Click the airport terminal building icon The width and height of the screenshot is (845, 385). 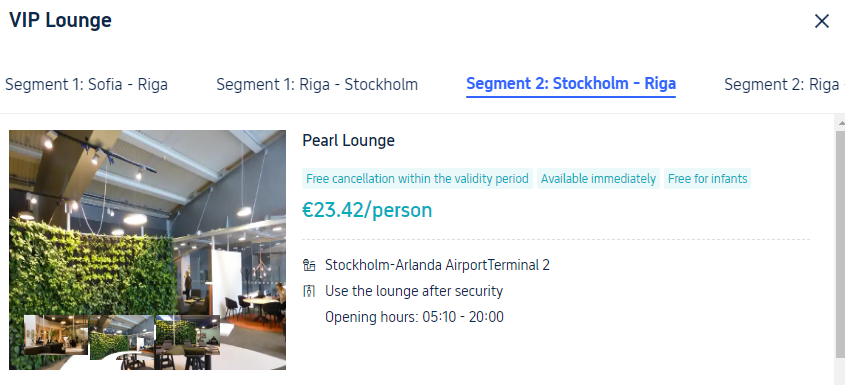point(309,265)
